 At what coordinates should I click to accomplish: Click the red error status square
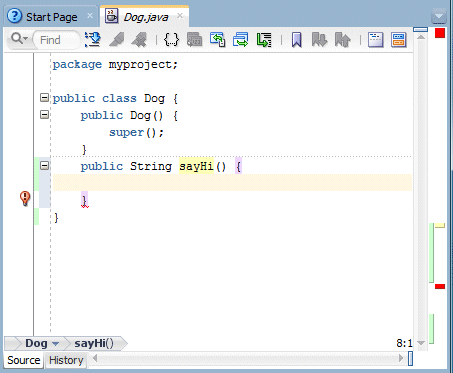click(x=440, y=33)
